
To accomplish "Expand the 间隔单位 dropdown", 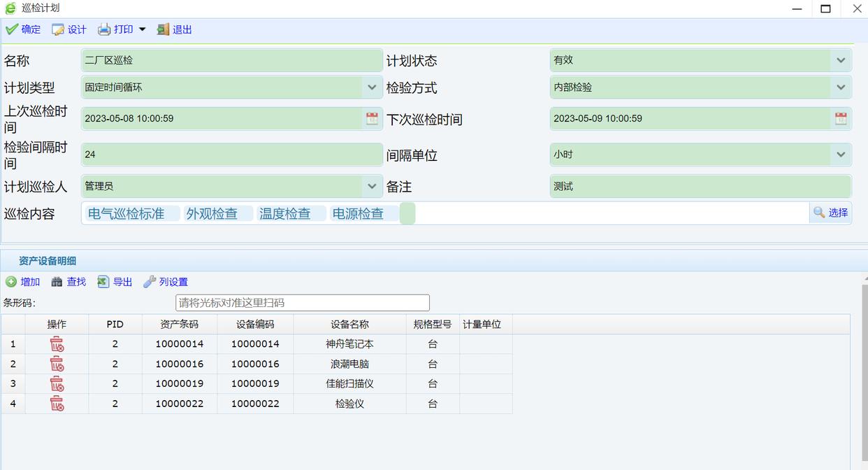I will click(x=841, y=155).
